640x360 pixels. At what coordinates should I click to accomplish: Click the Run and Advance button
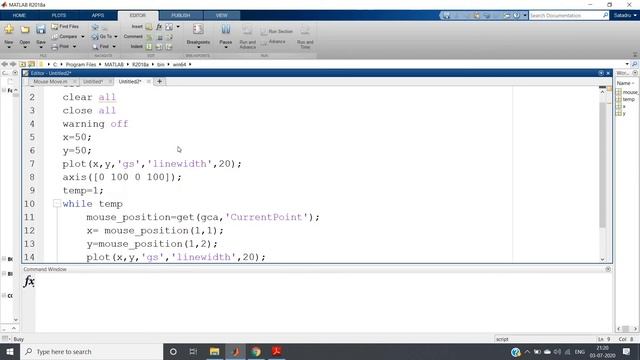tap(248, 37)
